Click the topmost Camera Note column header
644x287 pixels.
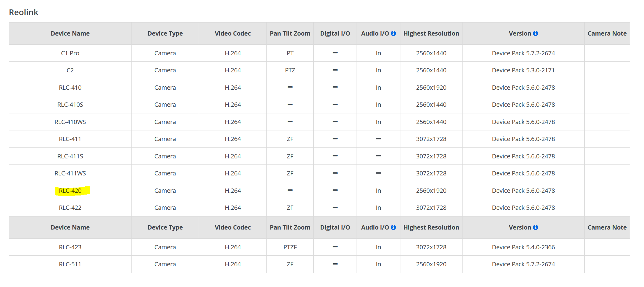[607, 33]
